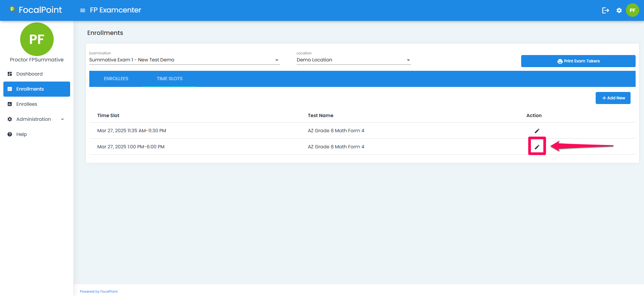Screen dimensions: 644x296
Task: Open settings gear in top bar
Action: pyautogui.click(x=619, y=10)
